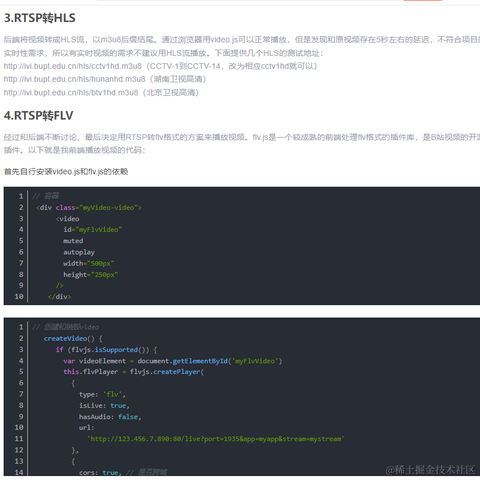Click the line about installing video.js and flv.js dependencies
This screenshot has width=480, height=480.
coord(66,172)
